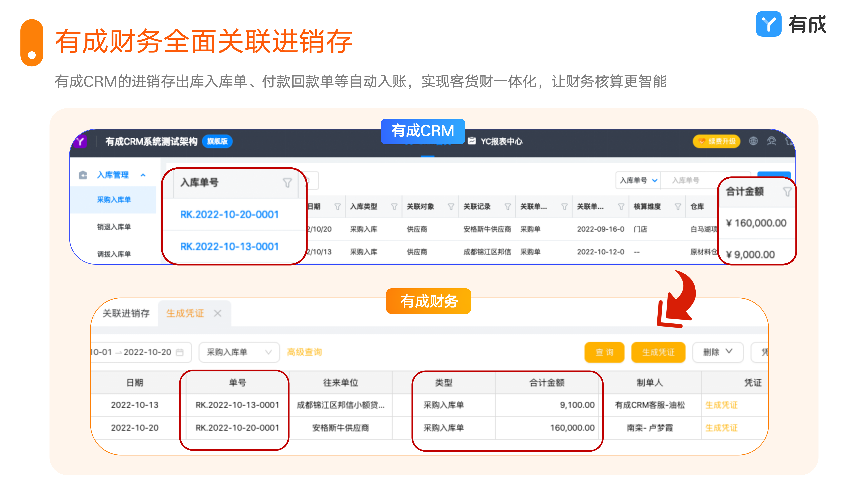The height and width of the screenshot is (488, 868).
Task: Close the 生成凭证 tab
Action: click(218, 313)
